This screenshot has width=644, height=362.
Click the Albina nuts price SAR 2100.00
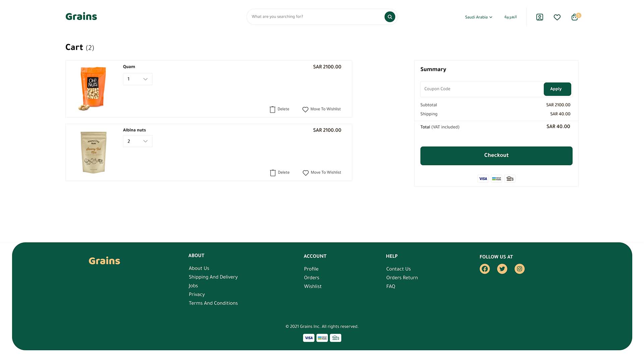pyautogui.click(x=327, y=130)
